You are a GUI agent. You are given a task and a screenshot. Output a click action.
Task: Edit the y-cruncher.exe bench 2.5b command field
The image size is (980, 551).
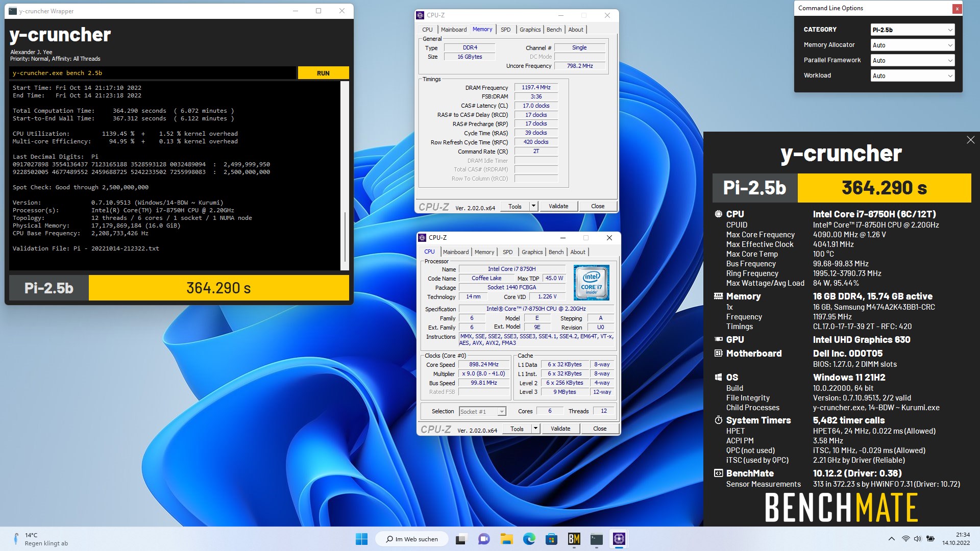pos(153,73)
